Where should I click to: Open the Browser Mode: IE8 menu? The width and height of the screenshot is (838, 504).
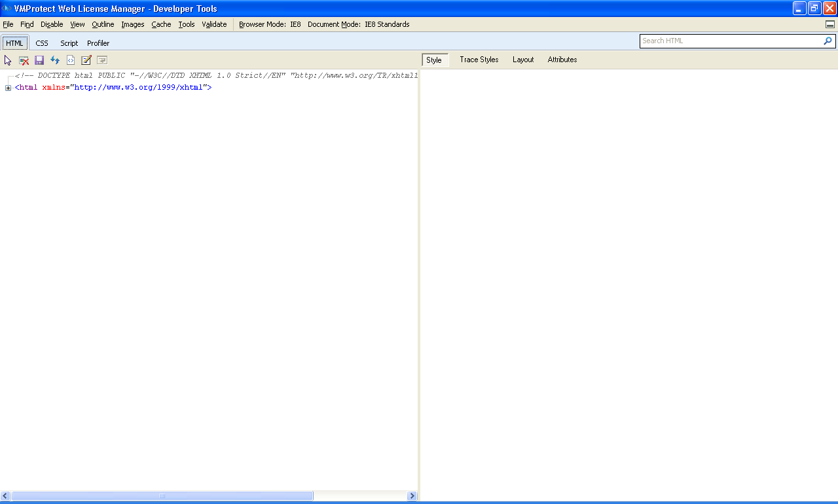pyautogui.click(x=270, y=24)
